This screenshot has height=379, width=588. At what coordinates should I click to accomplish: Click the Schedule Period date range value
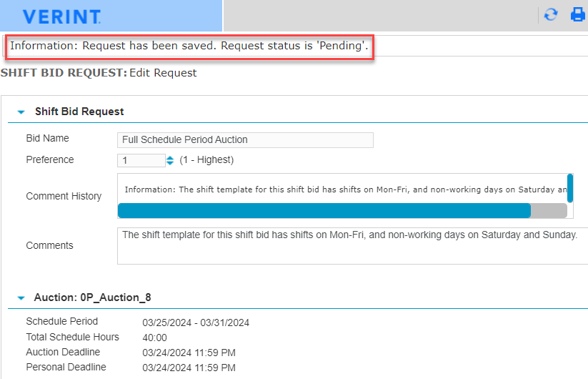click(x=196, y=322)
